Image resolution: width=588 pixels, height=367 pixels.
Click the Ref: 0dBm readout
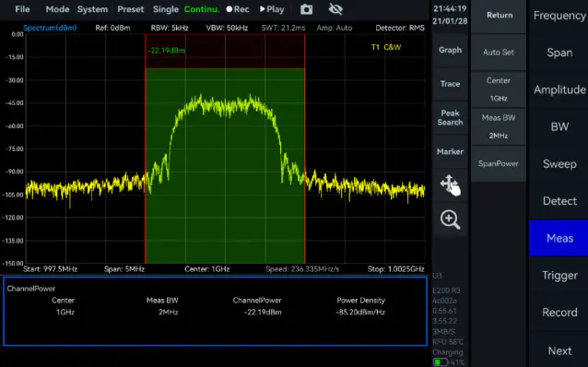tap(112, 28)
